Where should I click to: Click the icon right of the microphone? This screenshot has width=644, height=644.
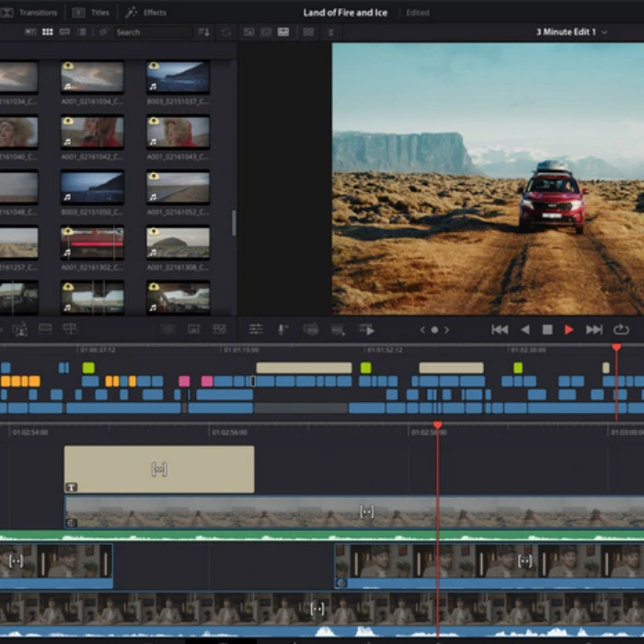311,329
